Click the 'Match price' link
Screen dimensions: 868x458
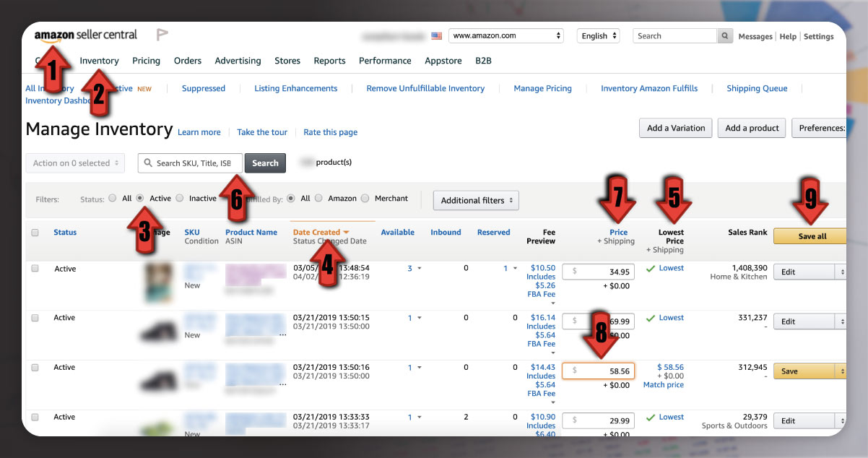point(664,385)
